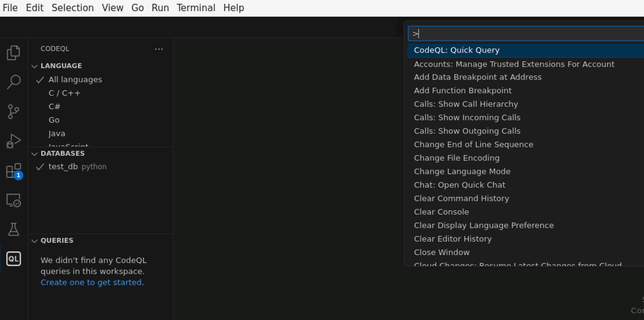644x320 pixels.
Task: Choose Accounts: Manage Trusted Extensions For Account
Action: [525, 64]
